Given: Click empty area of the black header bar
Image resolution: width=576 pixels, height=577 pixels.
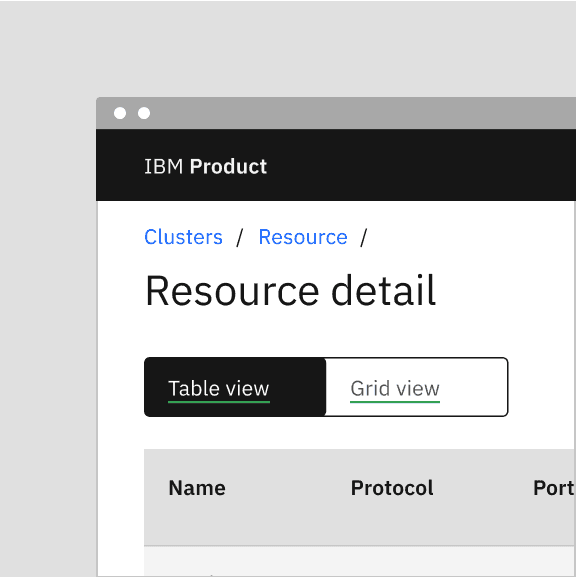Looking at the screenshot, I should pyautogui.click(x=423, y=165).
